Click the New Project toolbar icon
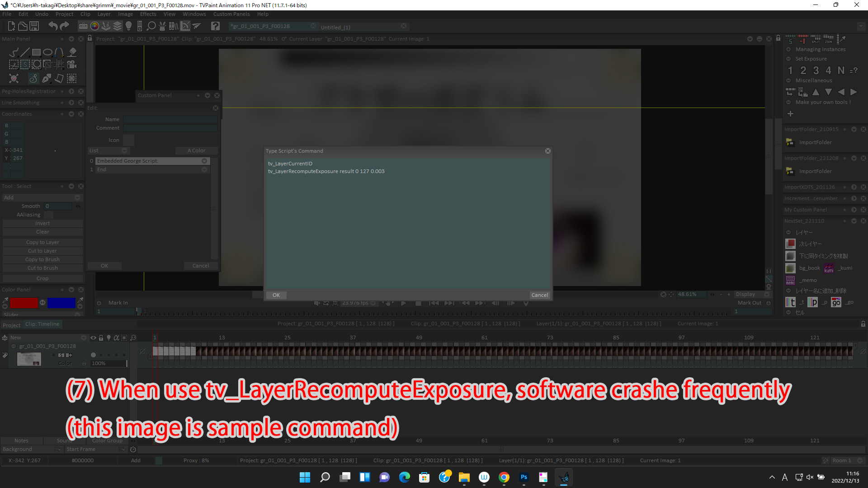 click(11, 26)
